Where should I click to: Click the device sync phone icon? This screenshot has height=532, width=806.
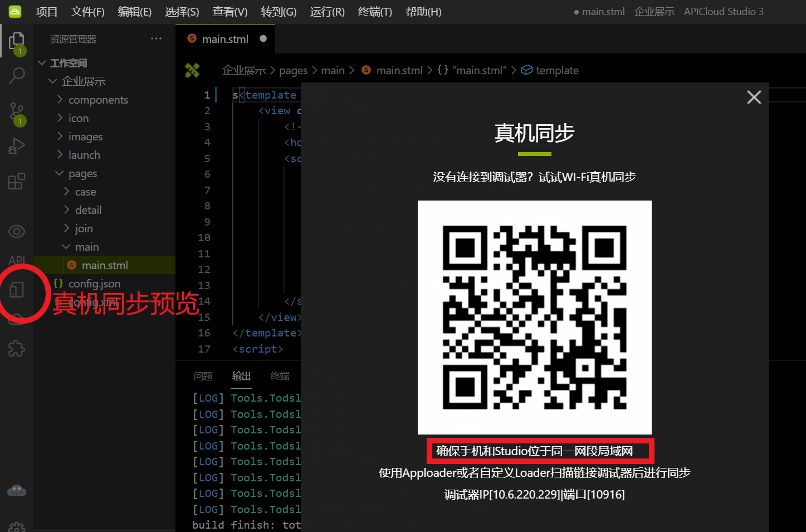coord(17,290)
